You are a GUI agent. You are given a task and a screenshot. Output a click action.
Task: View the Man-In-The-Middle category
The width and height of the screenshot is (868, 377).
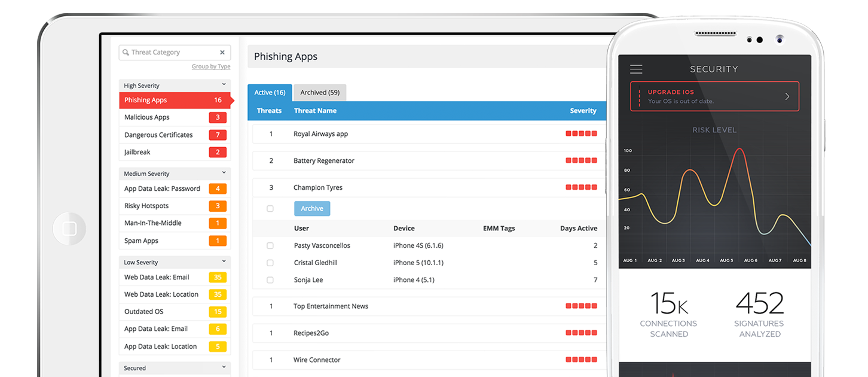click(175, 223)
